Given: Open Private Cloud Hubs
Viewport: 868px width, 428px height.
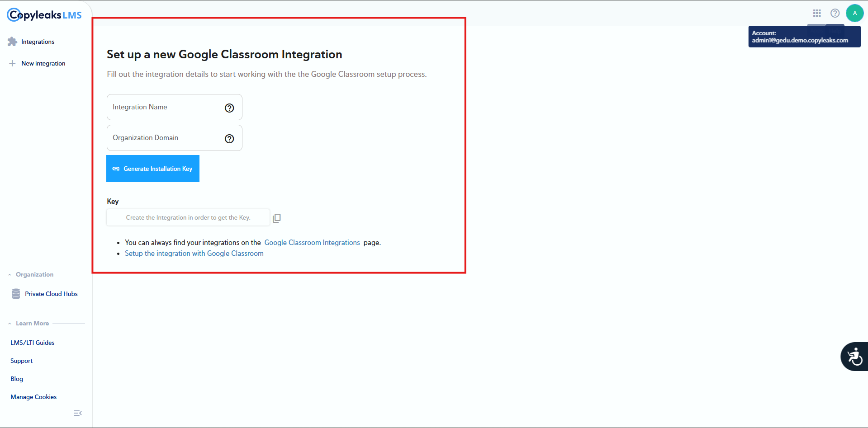Looking at the screenshot, I should click(51, 294).
